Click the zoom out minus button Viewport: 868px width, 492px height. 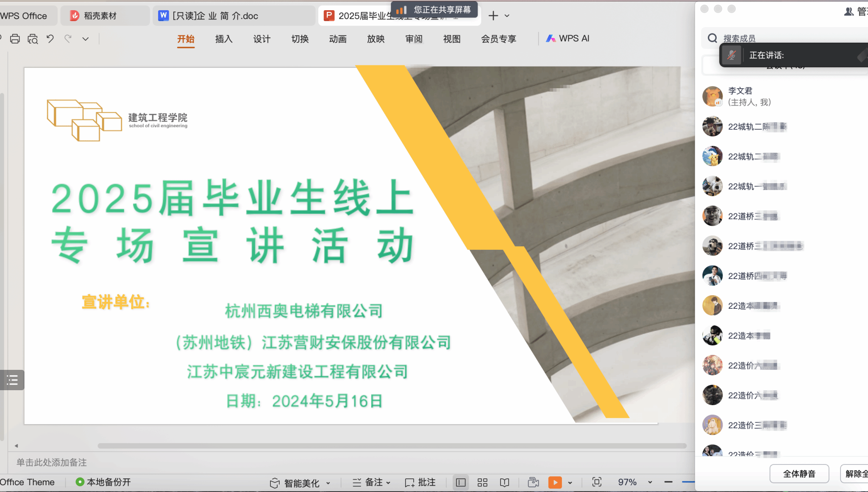pos(668,482)
